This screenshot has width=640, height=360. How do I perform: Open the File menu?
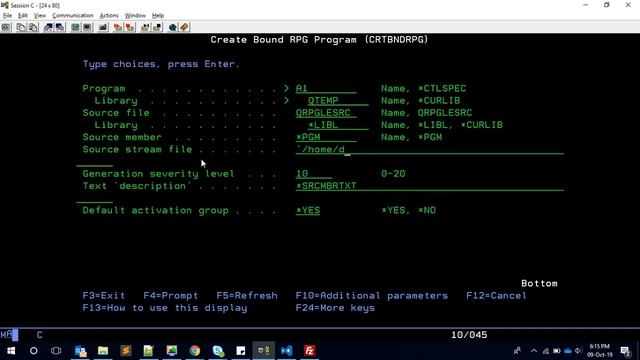coord(7,16)
